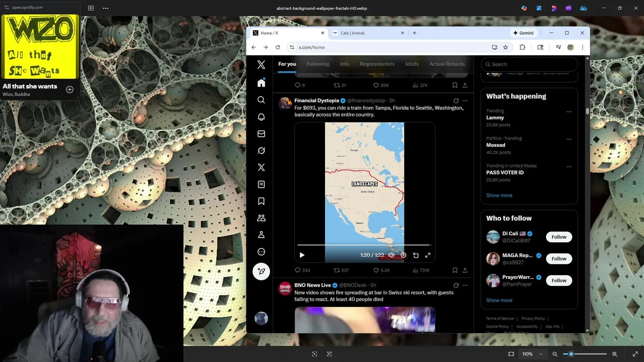The width and height of the screenshot is (644, 362).
Task: Compose a new post with feather button
Action: pos(261,271)
